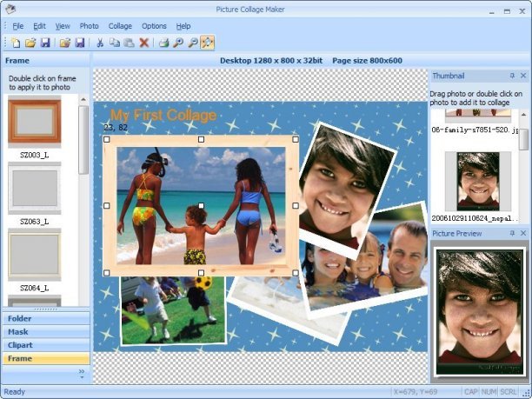Image resolution: width=532 pixels, height=399 pixels.
Task: Open the Options menu
Action: tap(154, 26)
